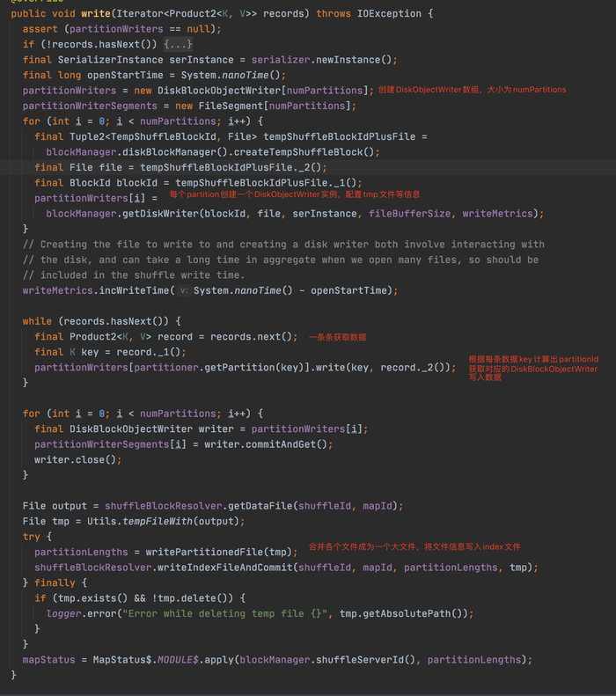Click the 'v:' inlay hint before System.nanoTime()
Viewport: 616px width, 696px height.
click(x=183, y=290)
